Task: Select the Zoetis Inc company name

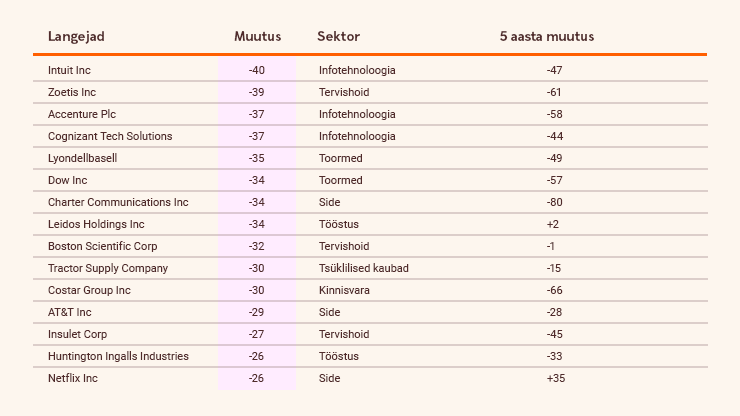Action: point(72,92)
